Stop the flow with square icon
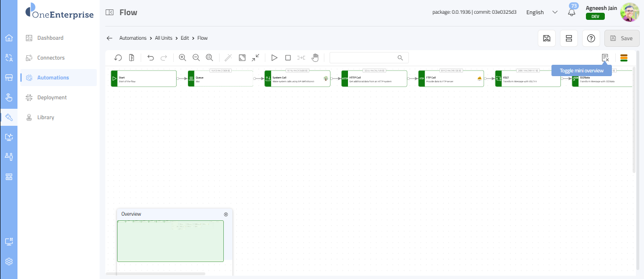 coord(288,58)
